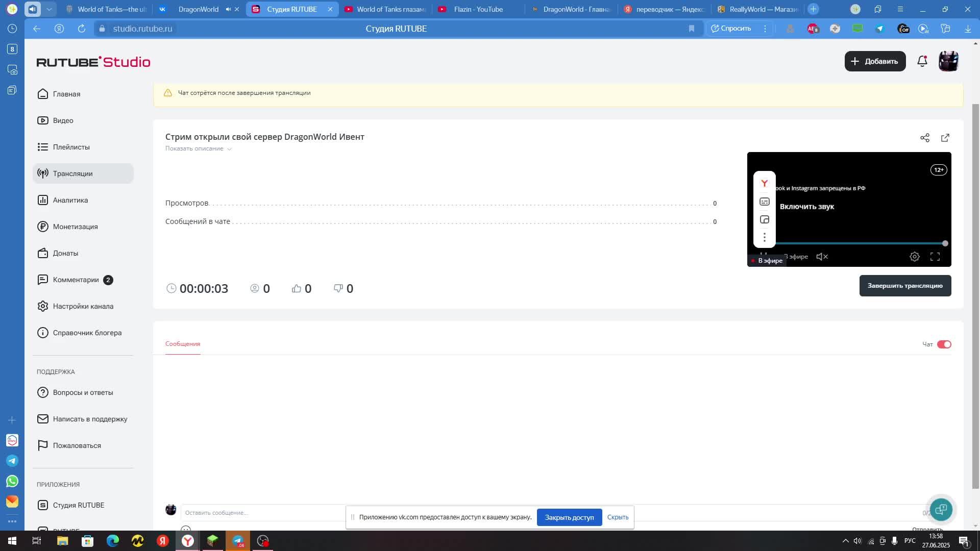Click the Добавить button
Viewport: 980px width, 551px height.
(x=875, y=61)
